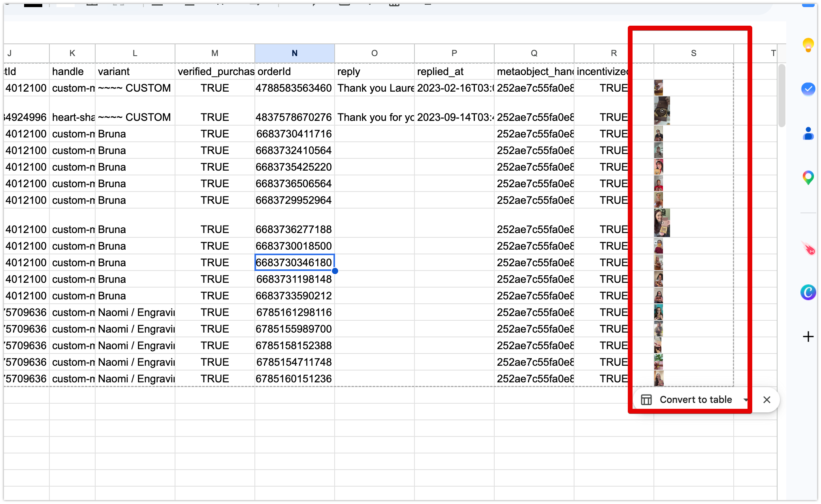The width and height of the screenshot is (821, 504).
Task: Click the 'reply' header cell
Action: pyautogui.click(x=374, y=71)
